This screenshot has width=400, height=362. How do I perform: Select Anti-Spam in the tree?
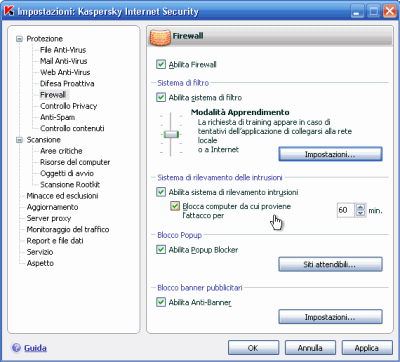pyautogui.click(x=57, y=117)
